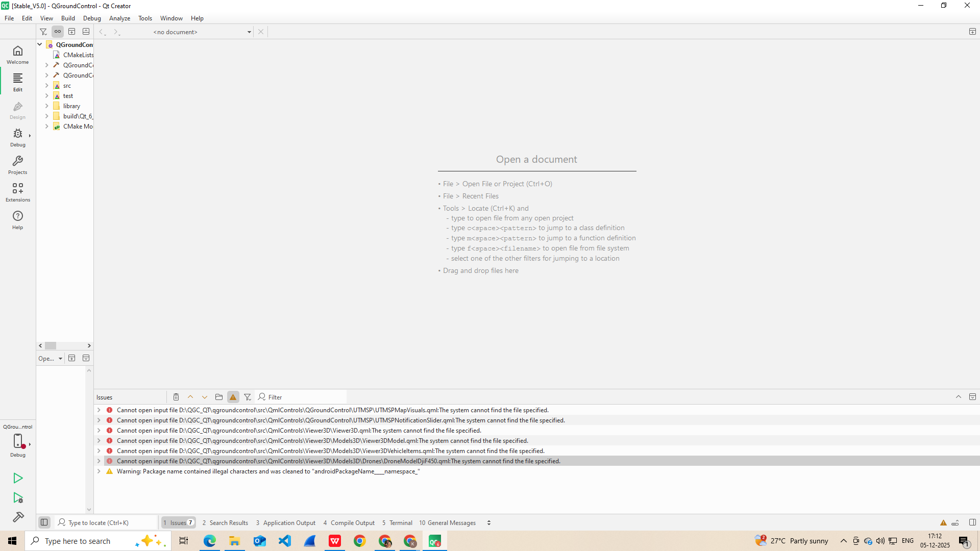Open the Build menu
The width and height of the screenshot is (980, 551).
[68, 18]
